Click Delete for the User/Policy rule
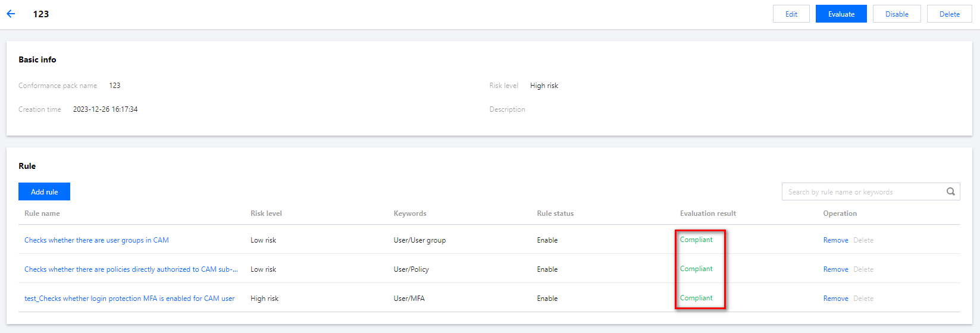The width and height of the screenshot is (980, 333). [x=863, y=269]
